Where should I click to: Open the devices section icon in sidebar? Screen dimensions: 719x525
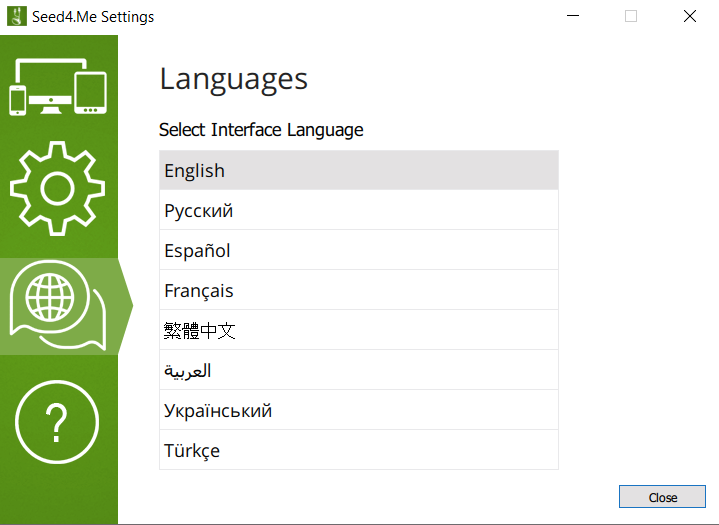(58, 87)
